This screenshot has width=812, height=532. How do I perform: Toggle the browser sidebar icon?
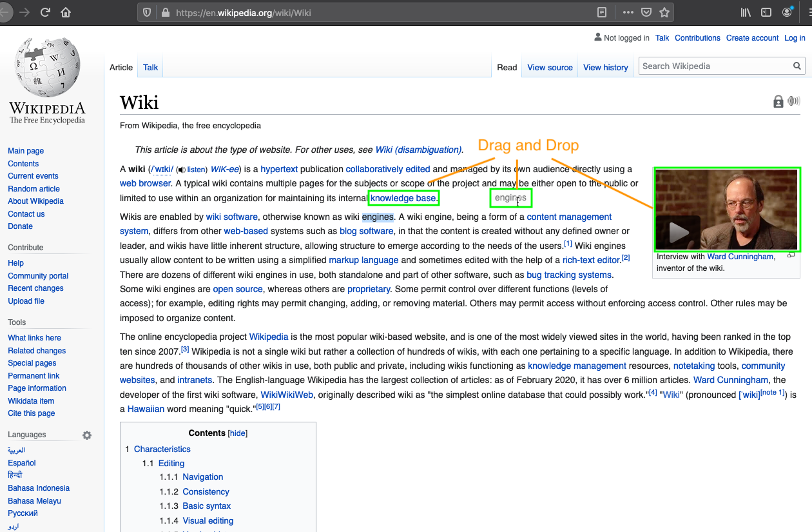(766, 12)
